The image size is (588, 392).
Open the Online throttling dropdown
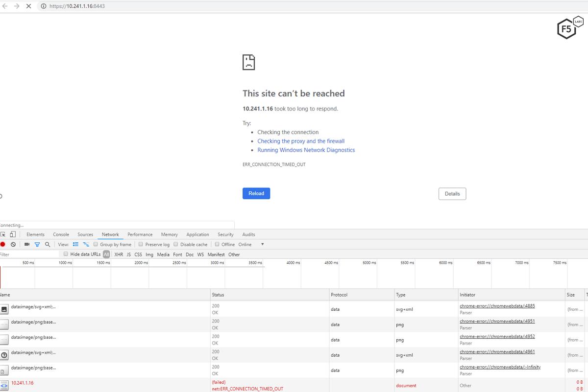[251, 244]
